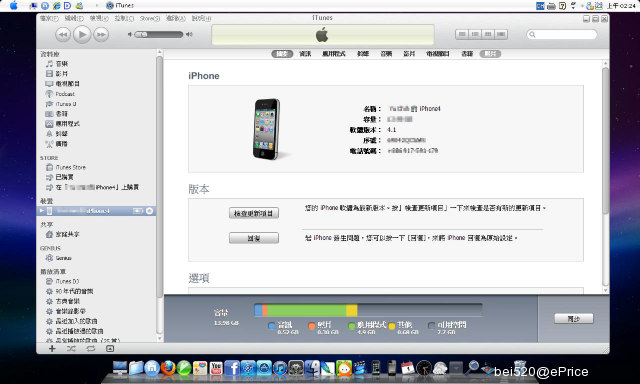Image resolution: width=640 pixels, height=384 pixels.
Task: Open the 古典音樂 smart playlist
Action: pos(63,301)
